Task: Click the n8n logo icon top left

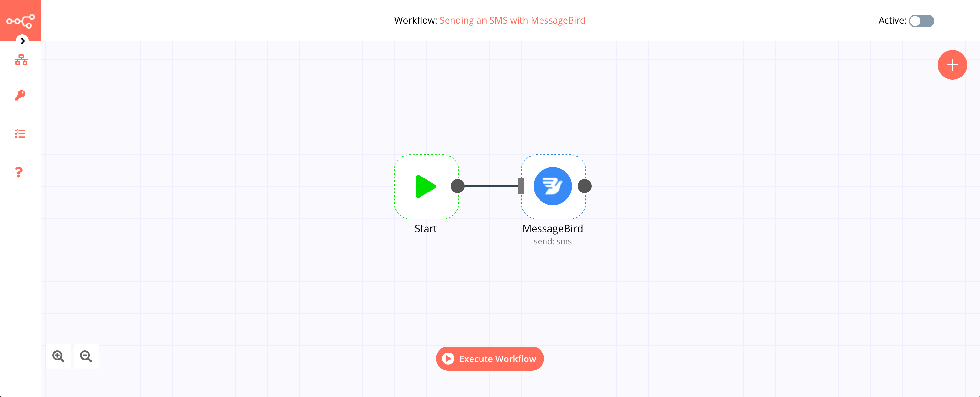Action: click(20, 20)
